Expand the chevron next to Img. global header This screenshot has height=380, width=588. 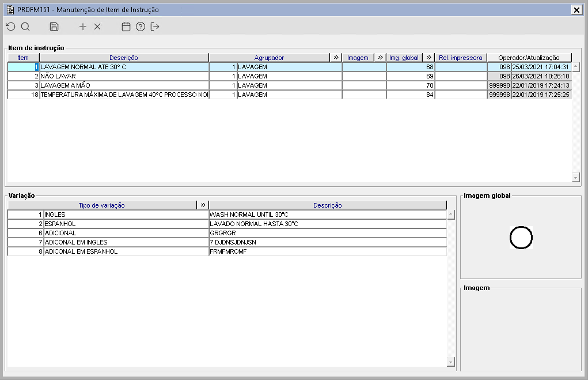coord(428,58)
